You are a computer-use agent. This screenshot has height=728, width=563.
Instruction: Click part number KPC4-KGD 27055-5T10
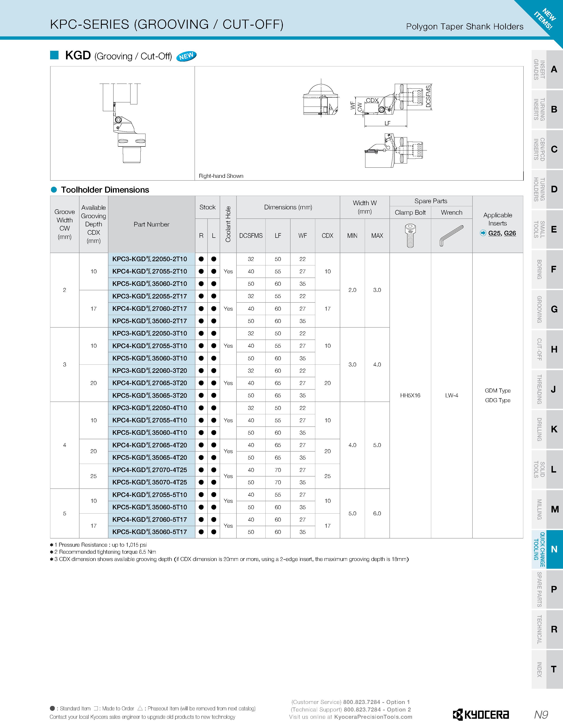click(x=150, y=495)
